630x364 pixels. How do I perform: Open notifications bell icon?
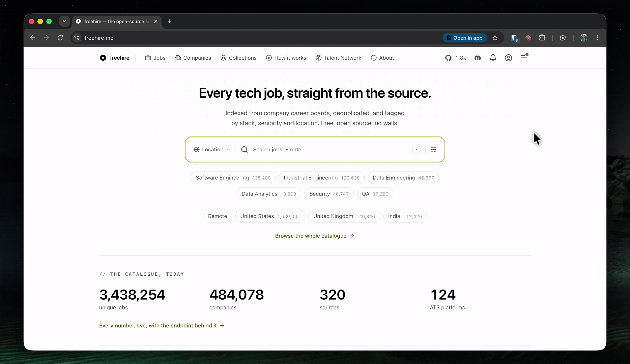click(x=493, y=58)
